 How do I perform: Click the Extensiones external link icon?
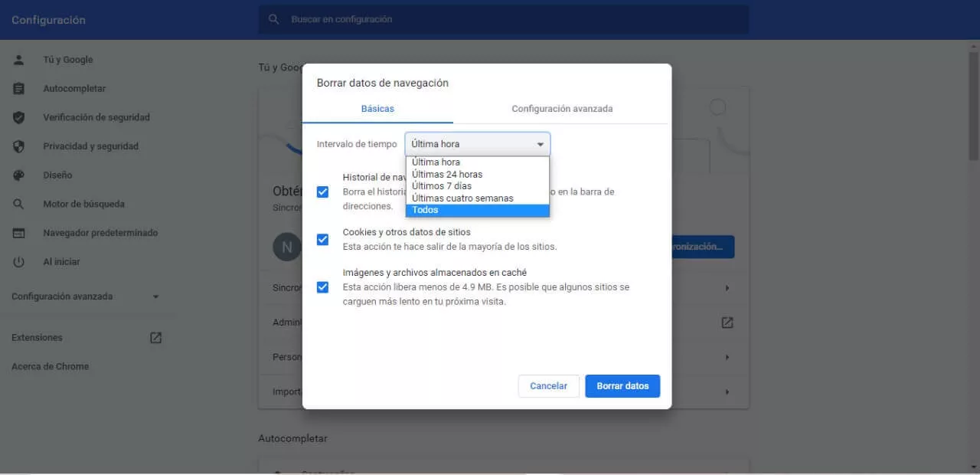[156, 338]
